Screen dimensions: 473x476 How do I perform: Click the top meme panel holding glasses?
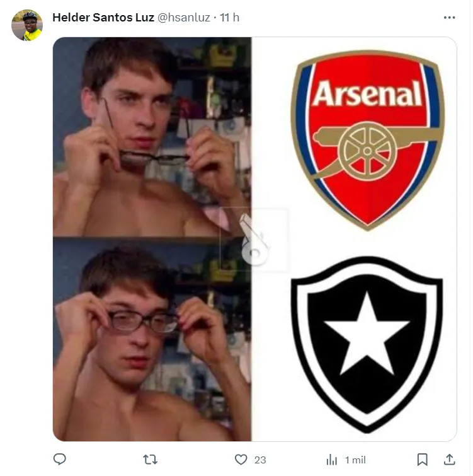152,137
